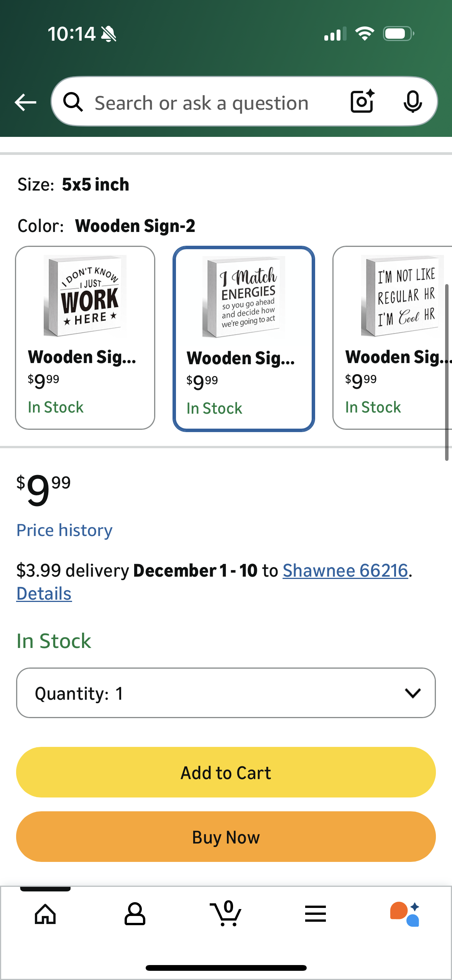The width and height of the screenshot is (452, 980).
Task: Open the Shawnee 66216 delivery location
Action: tap(345, 570)
